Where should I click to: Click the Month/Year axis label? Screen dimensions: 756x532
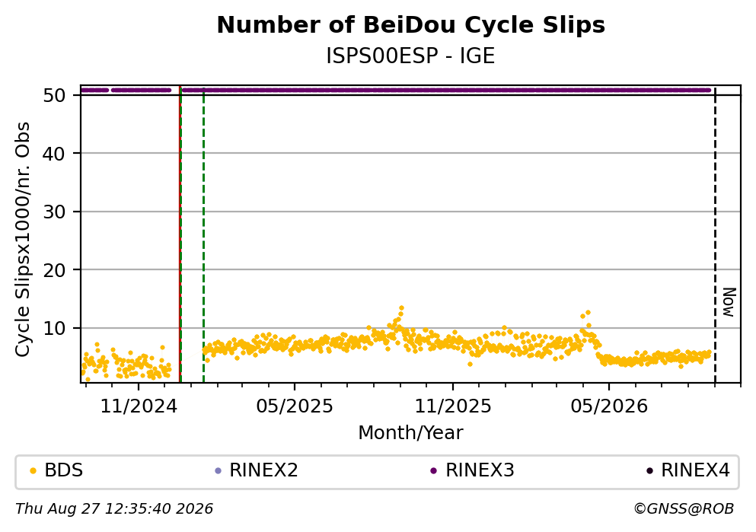pos(411,433)
